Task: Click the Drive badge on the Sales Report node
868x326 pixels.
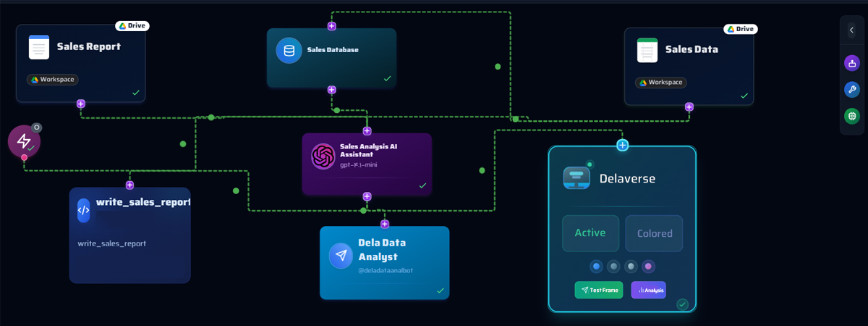Action: 132,26
